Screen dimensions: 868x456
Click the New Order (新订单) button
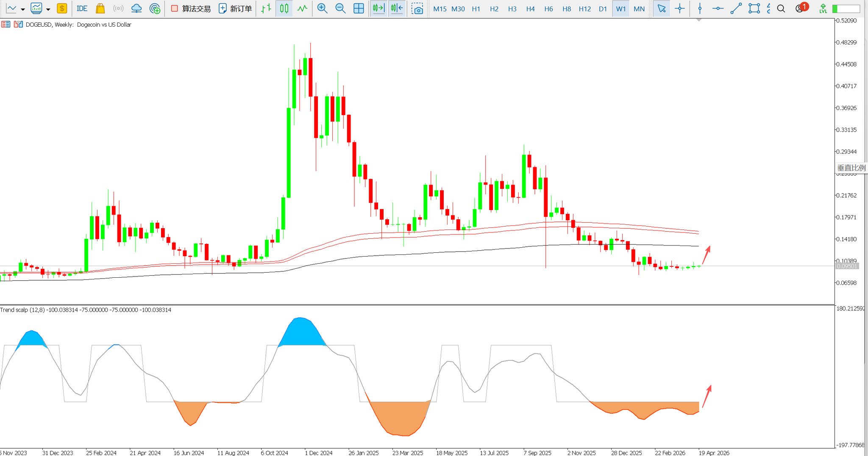(235, 8)
